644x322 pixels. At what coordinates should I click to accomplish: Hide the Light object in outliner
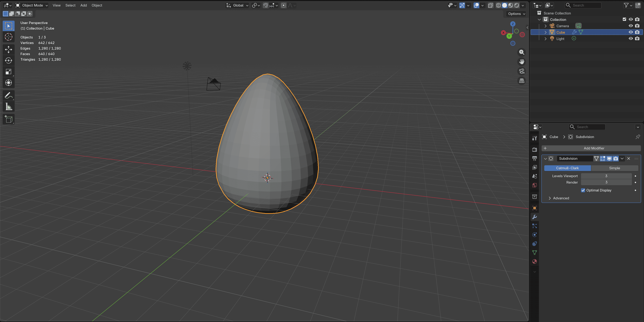[x=631, y=38]
